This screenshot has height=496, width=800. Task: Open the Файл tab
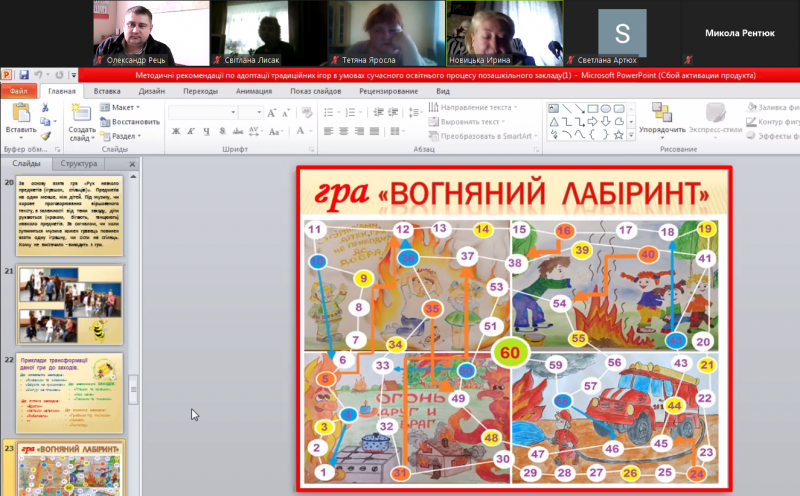click(x=19, y=91)
